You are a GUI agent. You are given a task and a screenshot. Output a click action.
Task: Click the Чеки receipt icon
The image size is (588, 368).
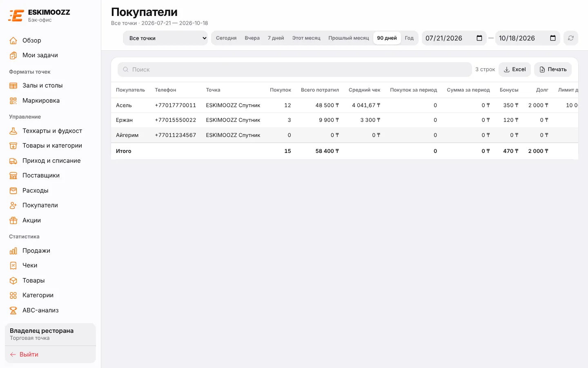click(x=13, y=265)
